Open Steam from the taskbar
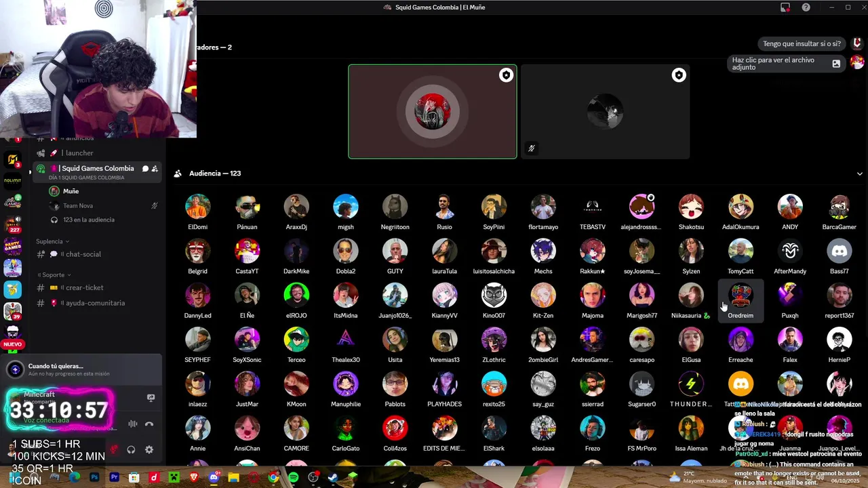Screen dimensions: 868x488 tap(332, 477)
